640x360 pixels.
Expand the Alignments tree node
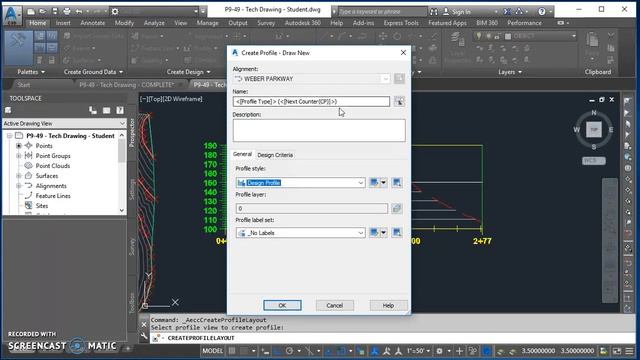click(19, 186)
